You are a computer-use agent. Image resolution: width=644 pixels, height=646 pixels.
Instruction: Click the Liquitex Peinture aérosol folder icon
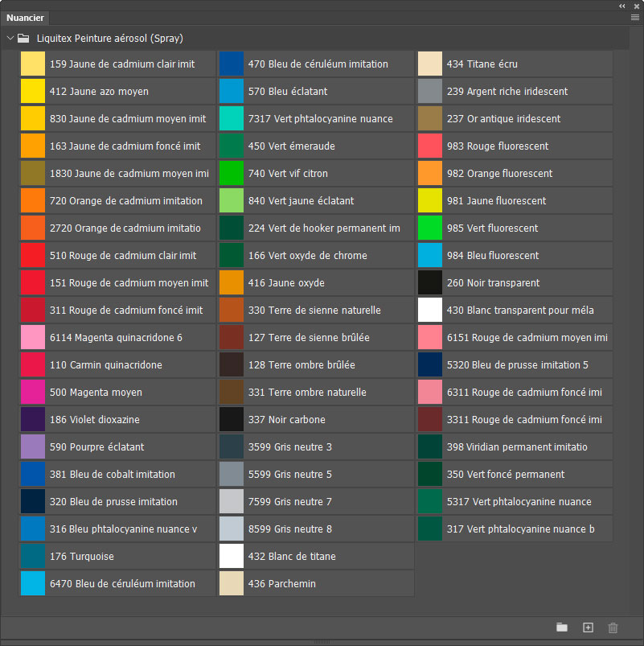pos(23,38)
